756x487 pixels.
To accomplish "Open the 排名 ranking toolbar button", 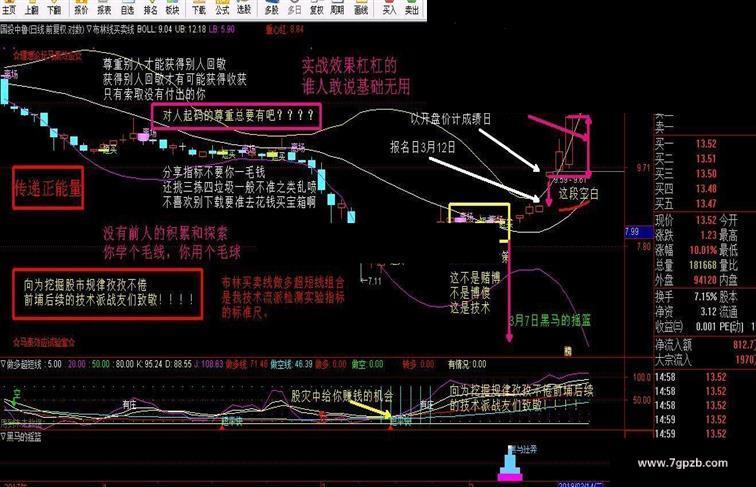I will click(150, 9).
